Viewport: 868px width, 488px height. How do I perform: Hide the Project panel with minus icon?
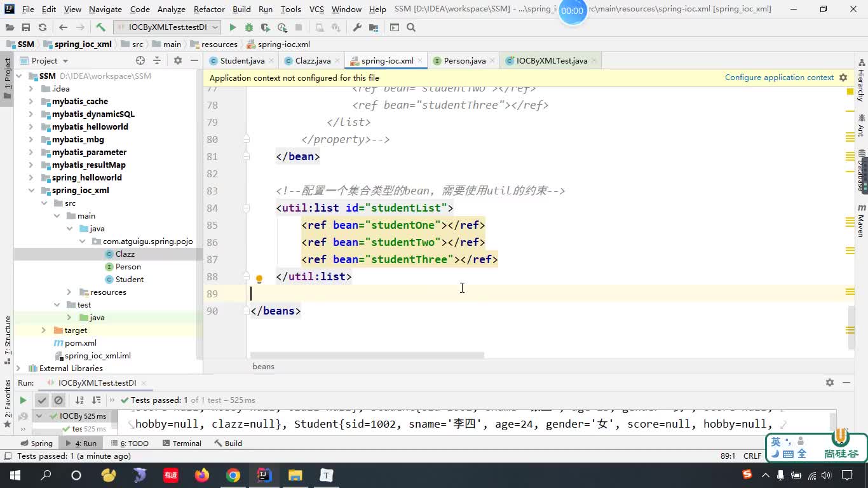click(x=193, y=60)
